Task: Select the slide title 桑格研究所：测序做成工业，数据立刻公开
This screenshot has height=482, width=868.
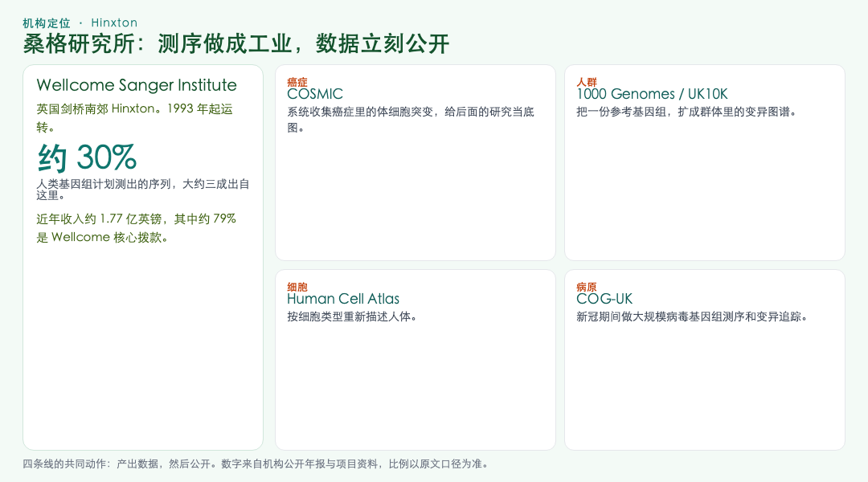Action: (235, 43)
